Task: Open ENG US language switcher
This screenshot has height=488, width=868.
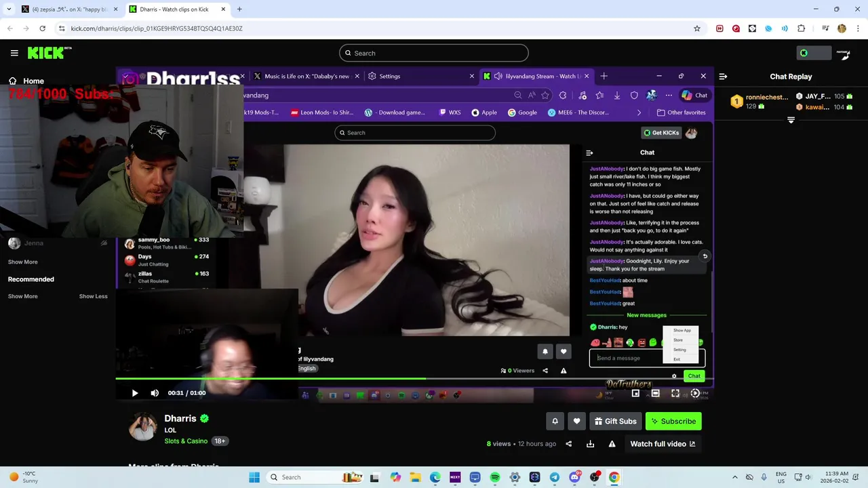Action: point(781,477)
